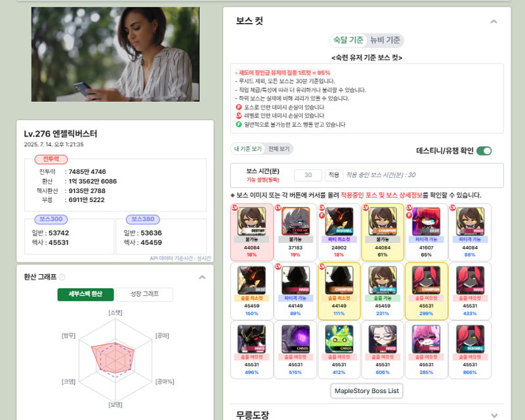Collapse the 보스 컷 section
The height and width of the screenshot is (420, 525).
coord(493,22)
